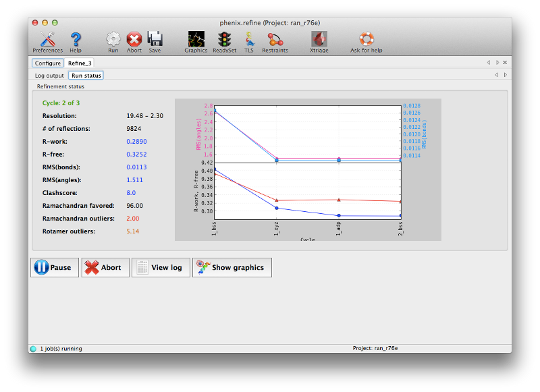
Task: Pause the running refinement job
Action: 54,267
